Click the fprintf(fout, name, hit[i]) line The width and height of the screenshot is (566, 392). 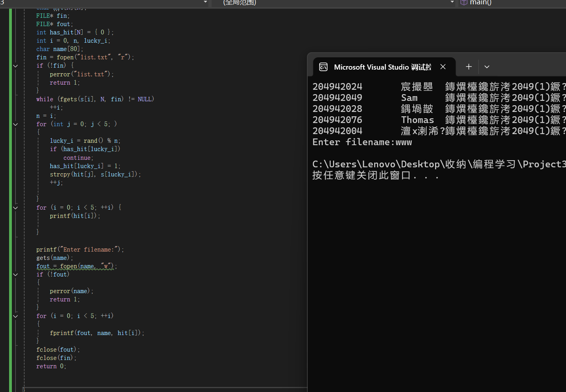coord(97,333)
